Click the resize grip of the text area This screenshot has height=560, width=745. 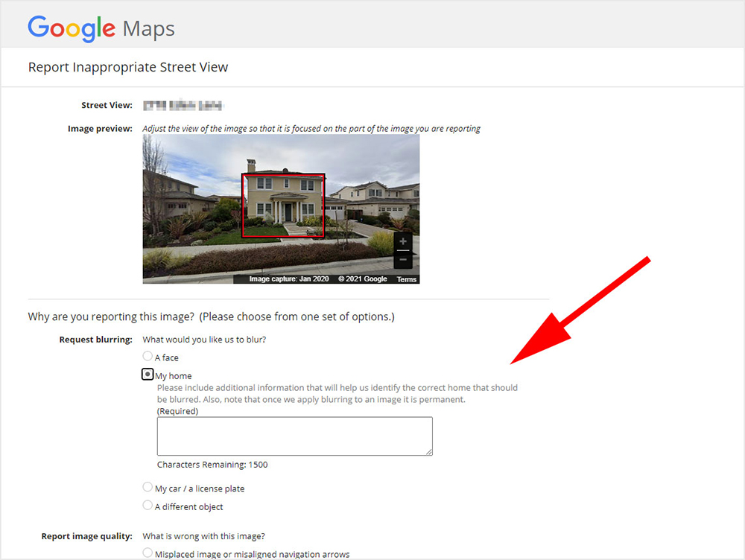(x=429, y=452)
